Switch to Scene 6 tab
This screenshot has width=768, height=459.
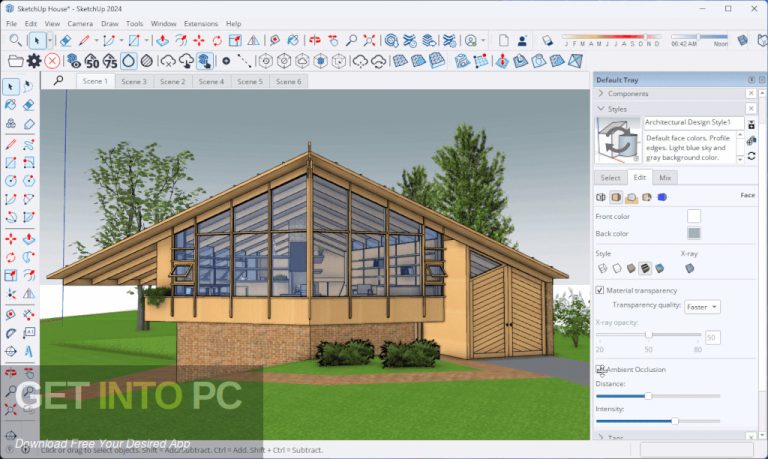(x=288, y=81)
